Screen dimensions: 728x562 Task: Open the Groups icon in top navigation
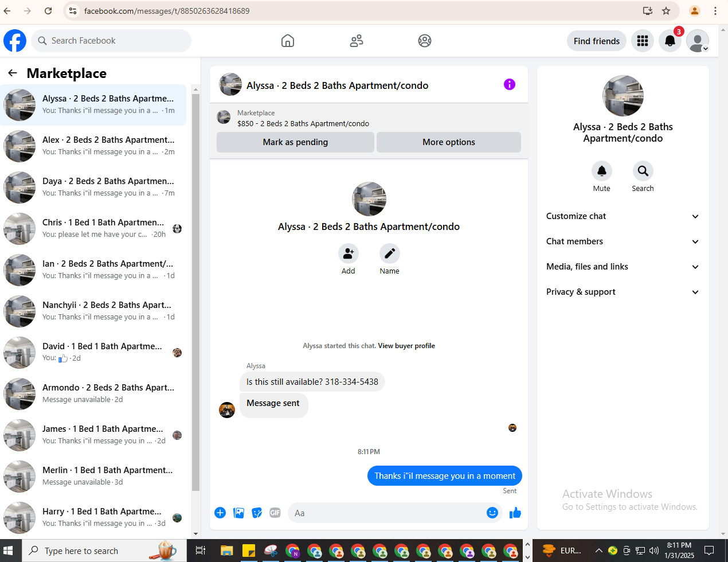pos(425,41)
